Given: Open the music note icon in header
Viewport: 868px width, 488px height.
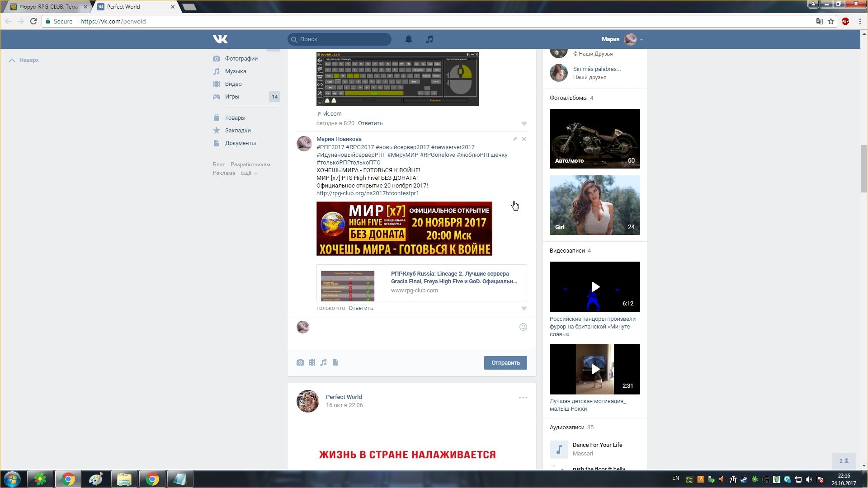Looking at the screenshot, I should coord(429,39).
